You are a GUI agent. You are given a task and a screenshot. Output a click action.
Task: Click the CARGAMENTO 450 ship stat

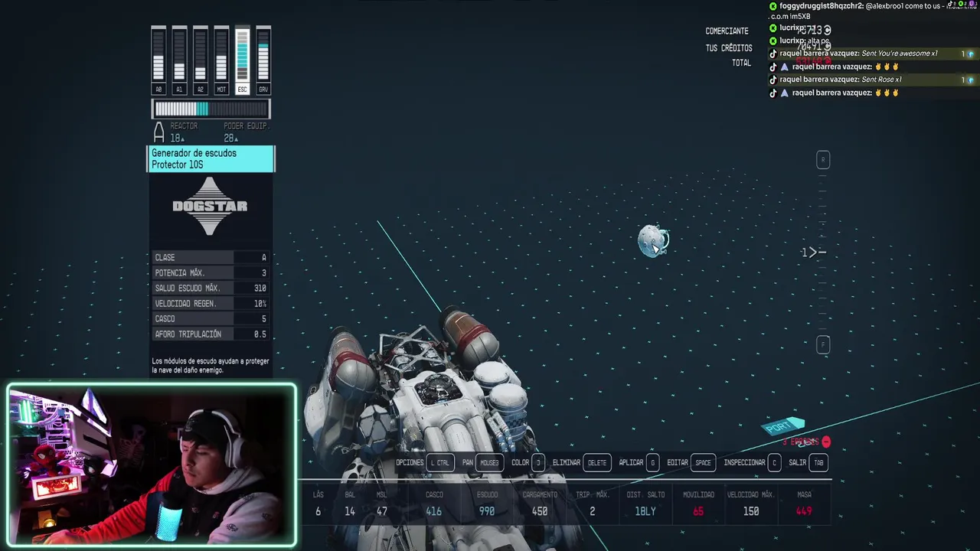(540, 504)
